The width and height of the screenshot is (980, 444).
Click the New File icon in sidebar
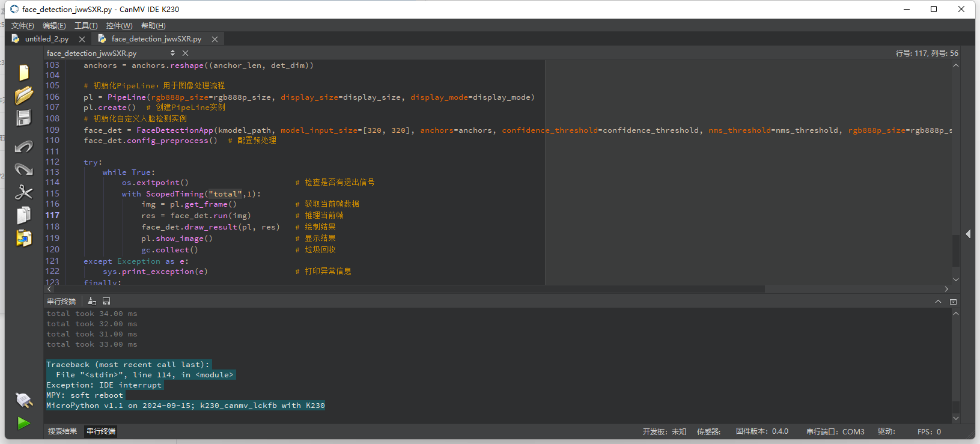coord(23,73)
